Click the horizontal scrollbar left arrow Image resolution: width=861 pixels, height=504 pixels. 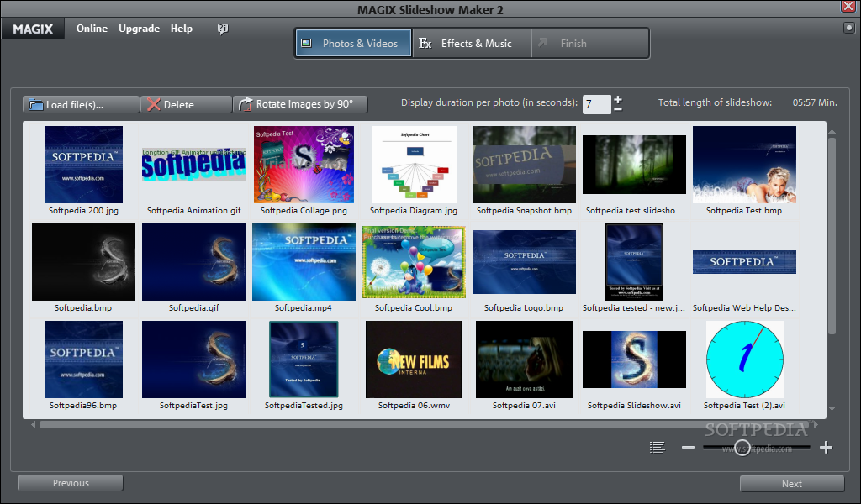pos(34,424)
